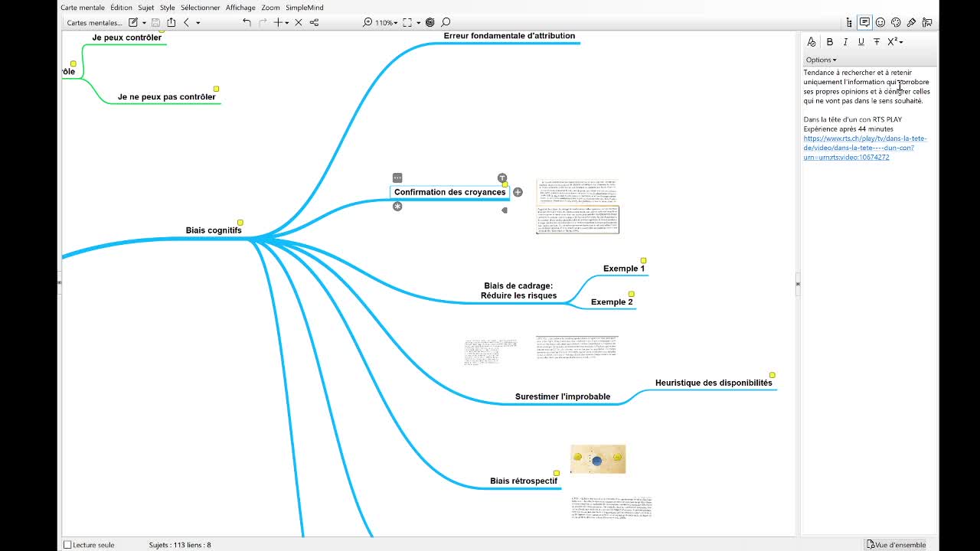Open the emoji icons panel
The image size is (980, 551).
[x=880, y=22]
